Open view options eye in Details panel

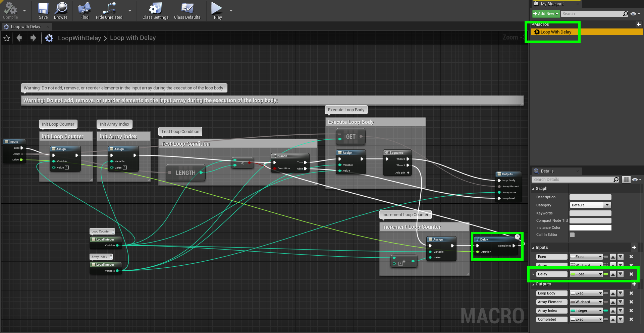(636, 180)
